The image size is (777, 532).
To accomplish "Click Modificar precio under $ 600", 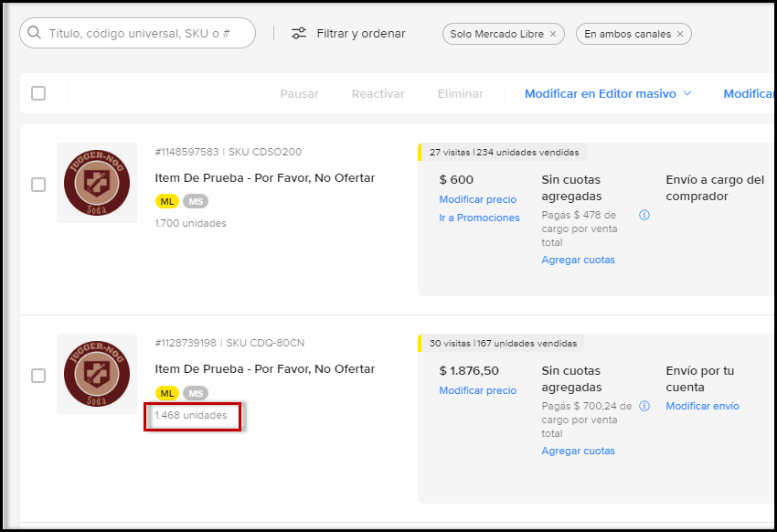I will [x=478, y=199].
